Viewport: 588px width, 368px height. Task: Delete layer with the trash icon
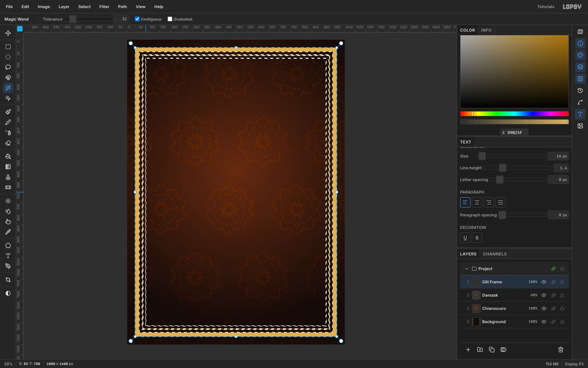point(561,350)
